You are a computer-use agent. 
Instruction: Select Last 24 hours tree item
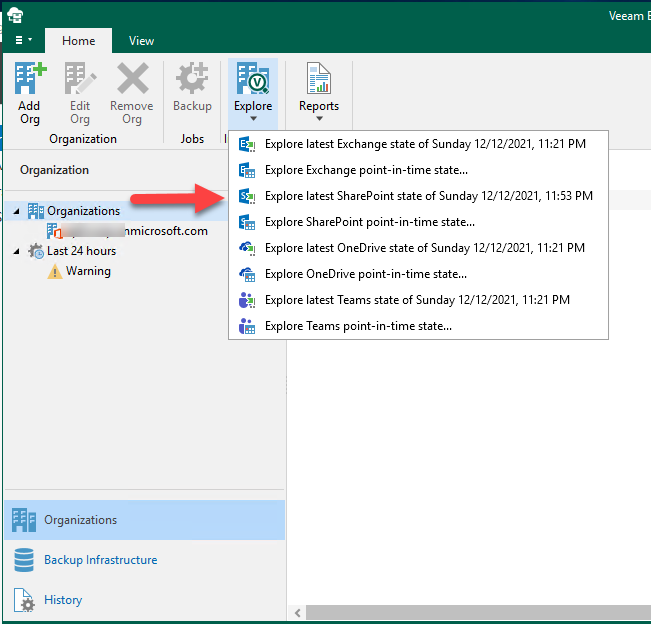coord(81,251)
